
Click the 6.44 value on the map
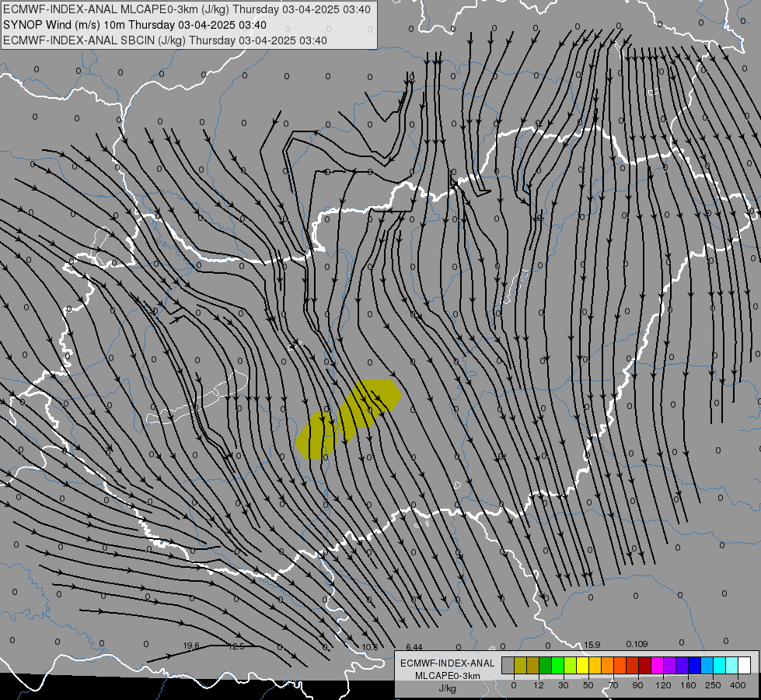pyautogui.click(x=414, y=647)
